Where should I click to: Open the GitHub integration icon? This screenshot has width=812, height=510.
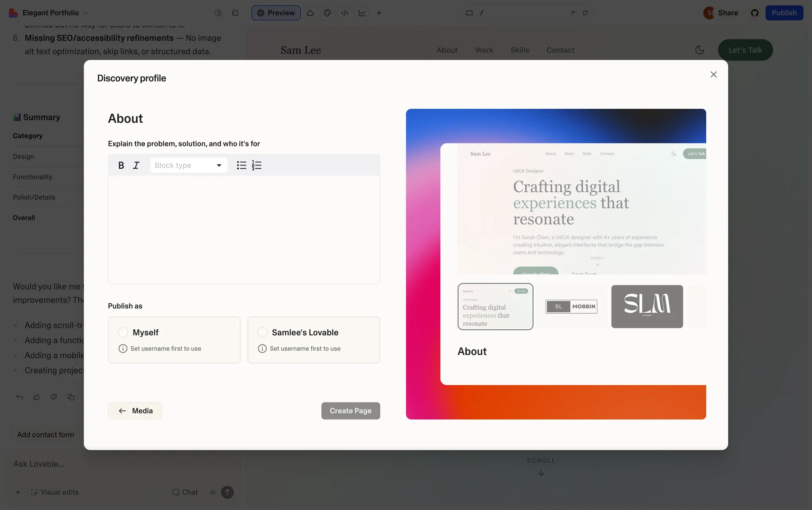(754, 13)
